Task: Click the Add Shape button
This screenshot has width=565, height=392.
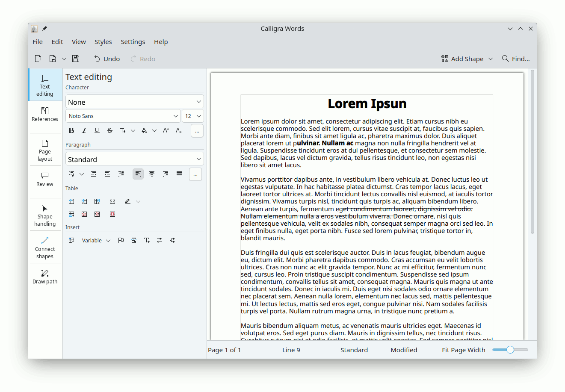Action: (467, 59)
